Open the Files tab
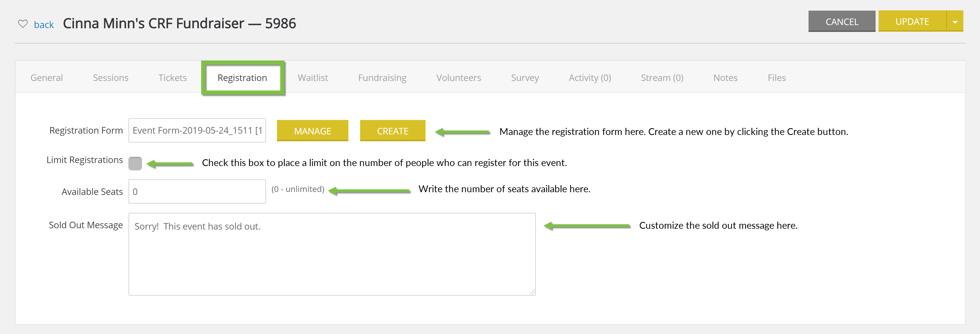This screenshot has width=980, height=334. tap(776, 78)
